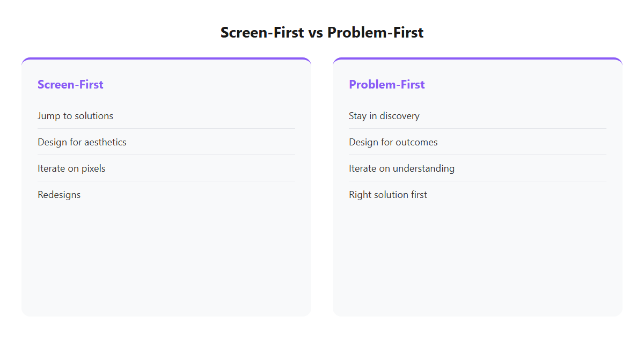Viewport: 644px width, 338px height.
Task: Click the word 'Screen-First' in the main title
Action: [x=262, y=32]
